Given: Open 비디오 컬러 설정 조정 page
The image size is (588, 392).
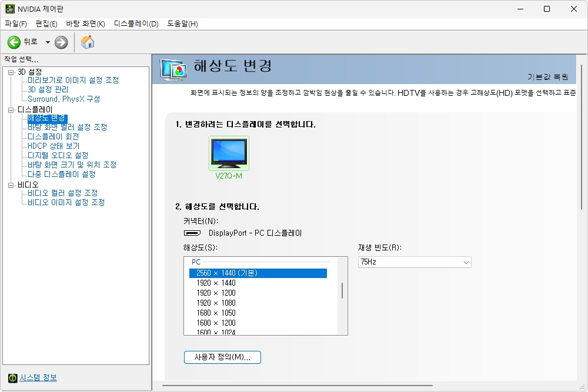Looking at the screenshot, I should pyautogui.click(x=63, y=193).
